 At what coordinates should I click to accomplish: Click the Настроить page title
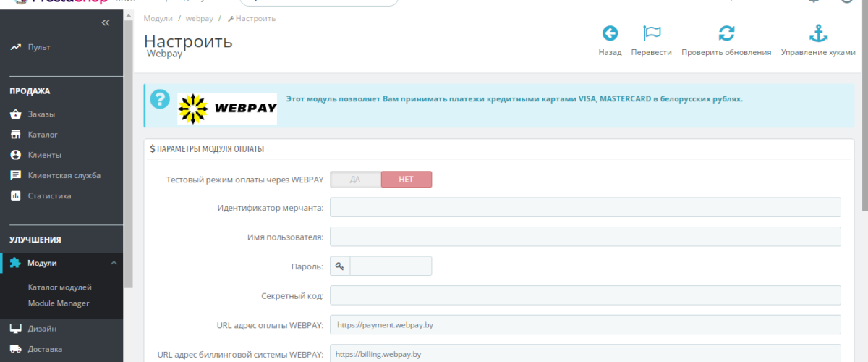188,41
